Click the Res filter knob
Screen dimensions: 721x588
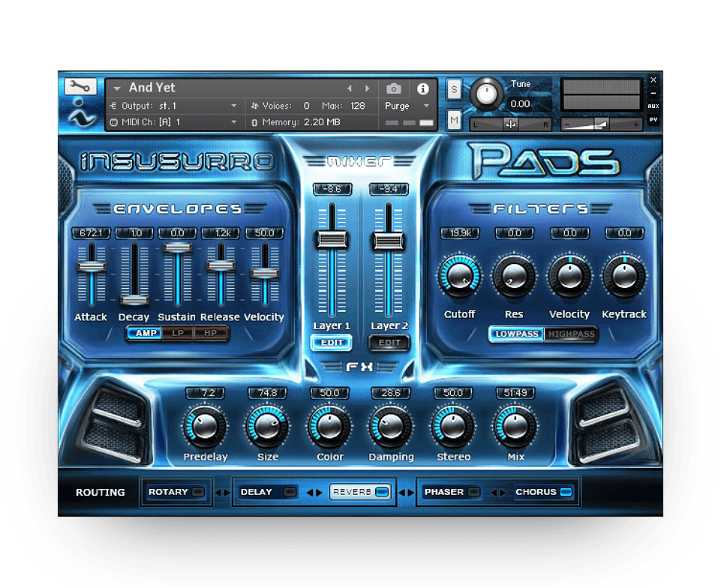[514, 276]
